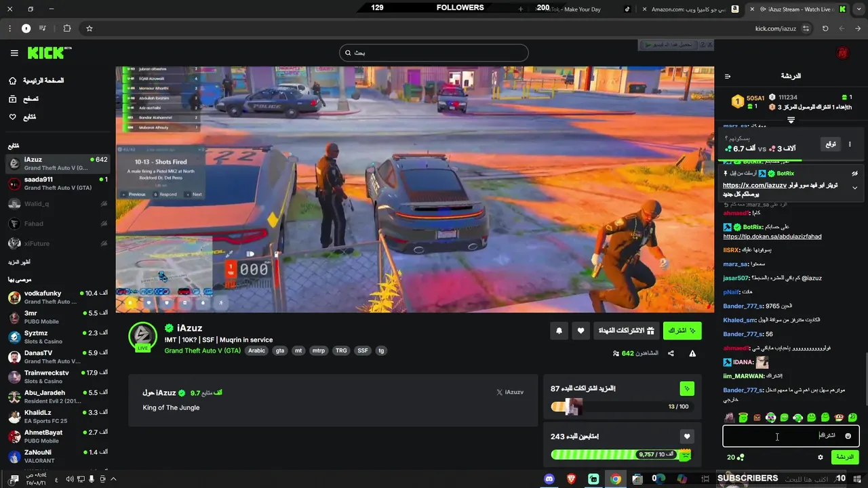Open Grand Theft Auto V (GTA) category link

pyautogui.click(x=202, y=350)
